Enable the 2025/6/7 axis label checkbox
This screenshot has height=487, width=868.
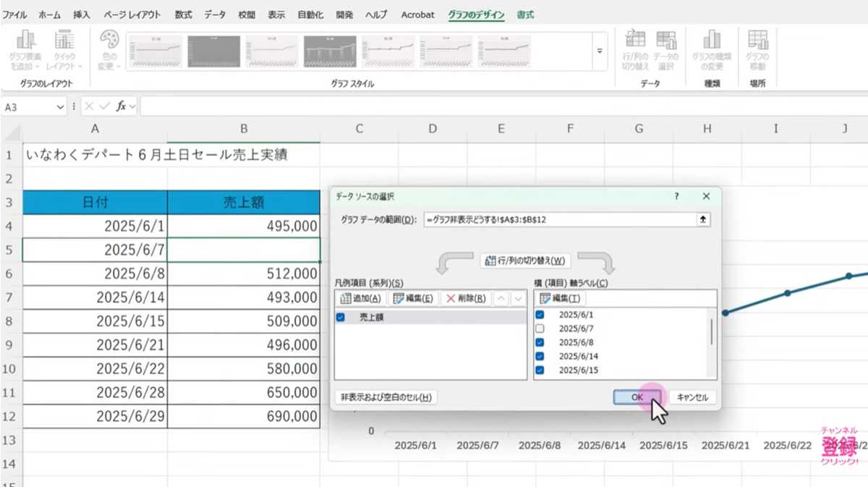click(x=539, y=329)
